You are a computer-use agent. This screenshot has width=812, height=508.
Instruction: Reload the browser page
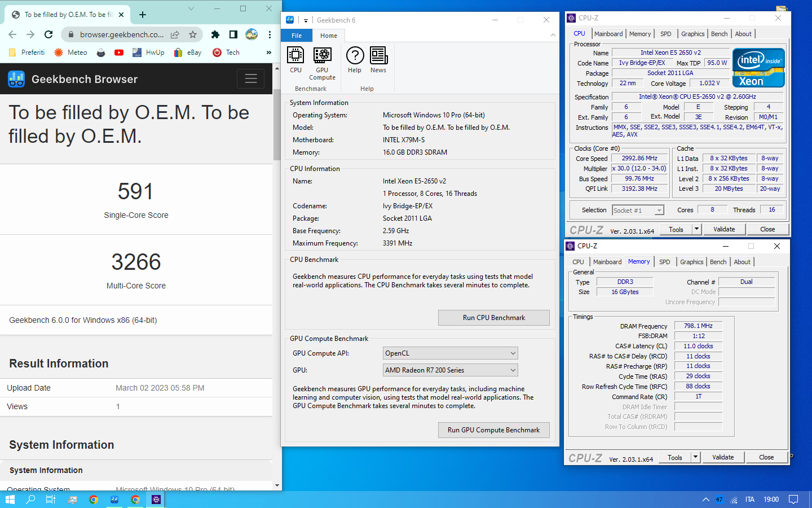tap(48, 34)
